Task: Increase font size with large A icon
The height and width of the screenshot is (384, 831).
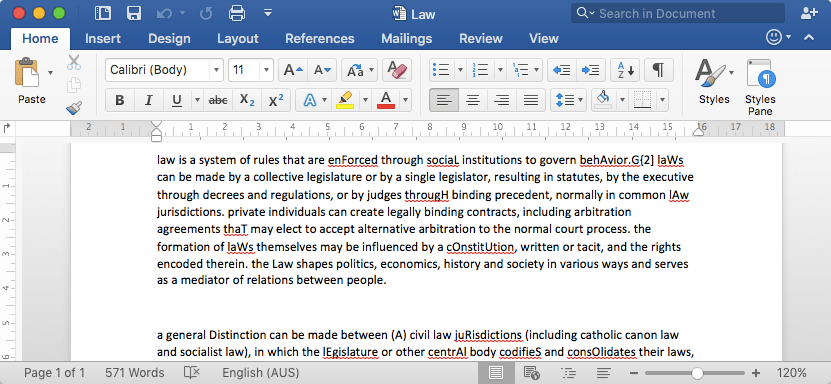Action: 293,70
